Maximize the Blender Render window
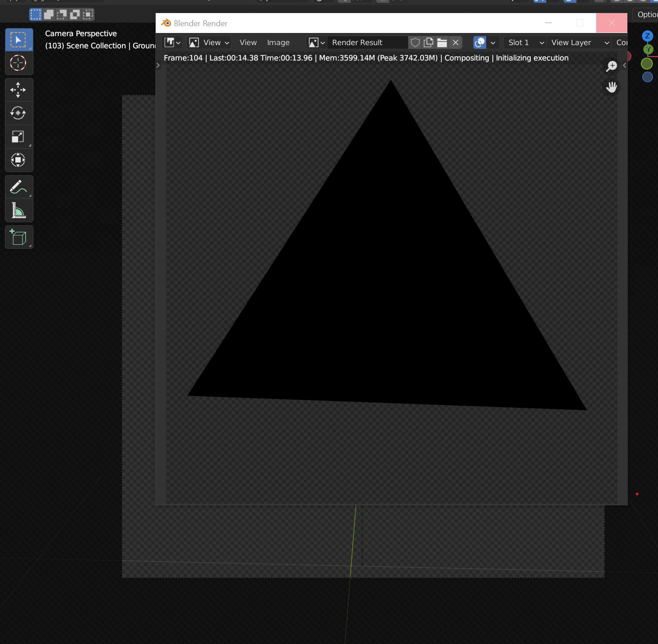The image size is (658, 644). (x=580, y=23)
